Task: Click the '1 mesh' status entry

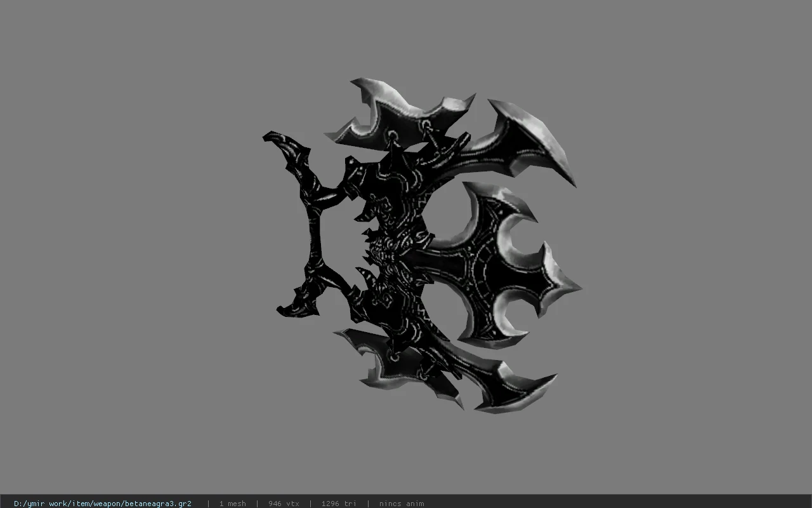Action: 232,504
